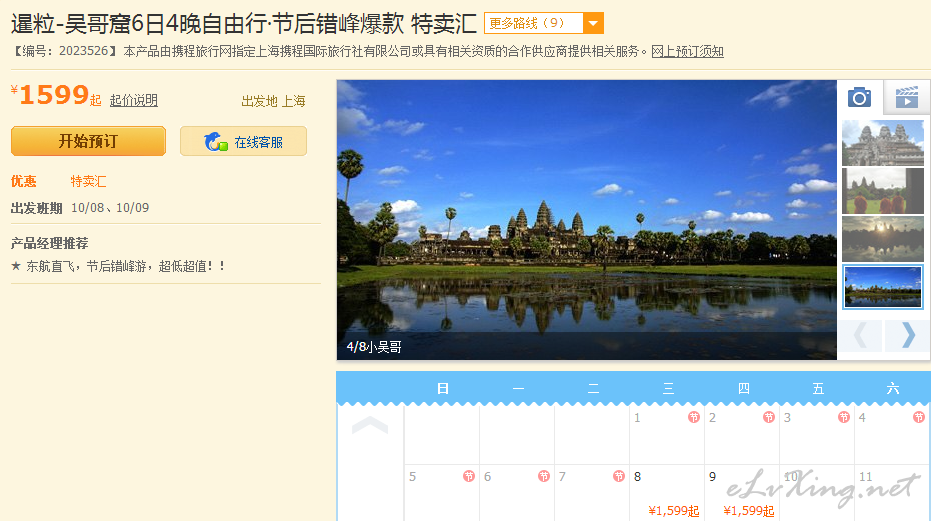Open the 更多路线 (9) routes dropdown
Screen dimensions: 931x521
coord(543,23)
